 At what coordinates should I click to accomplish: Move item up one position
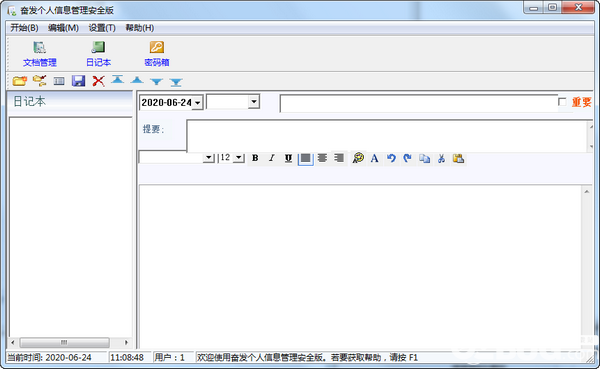tap(137, 80)
